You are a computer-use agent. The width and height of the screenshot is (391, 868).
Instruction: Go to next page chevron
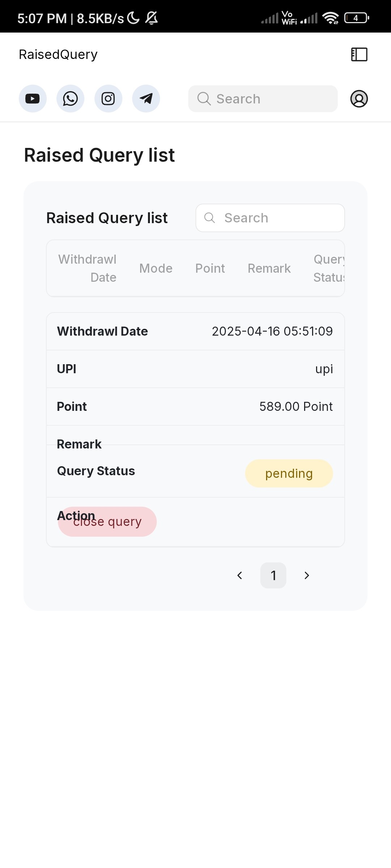(307, 575)
